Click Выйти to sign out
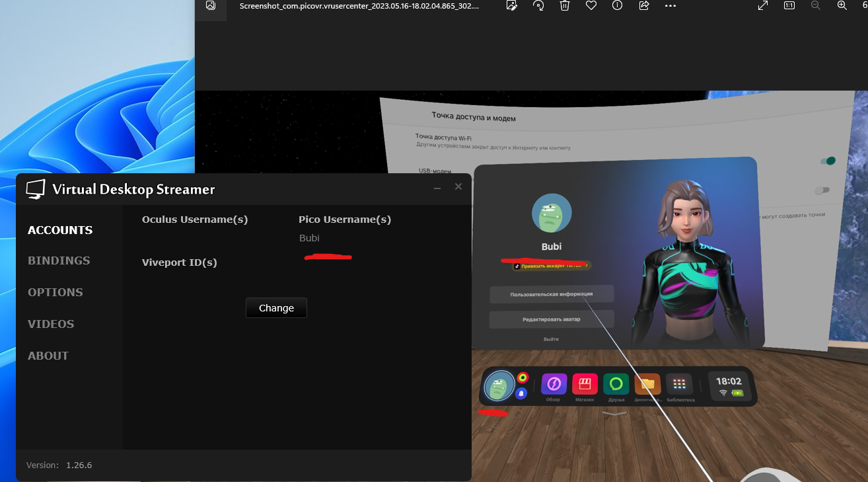This screenshot has width=868, height=482. (x=551, y=339)
